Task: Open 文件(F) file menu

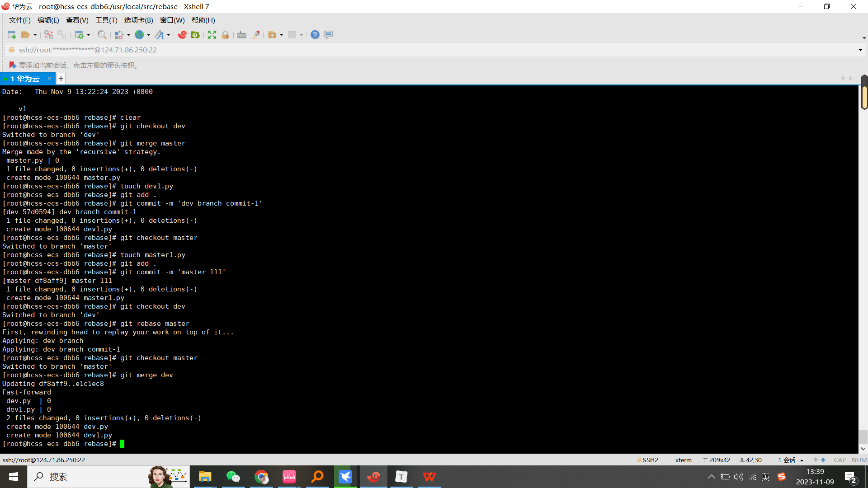Action: (x=20, y=20)
